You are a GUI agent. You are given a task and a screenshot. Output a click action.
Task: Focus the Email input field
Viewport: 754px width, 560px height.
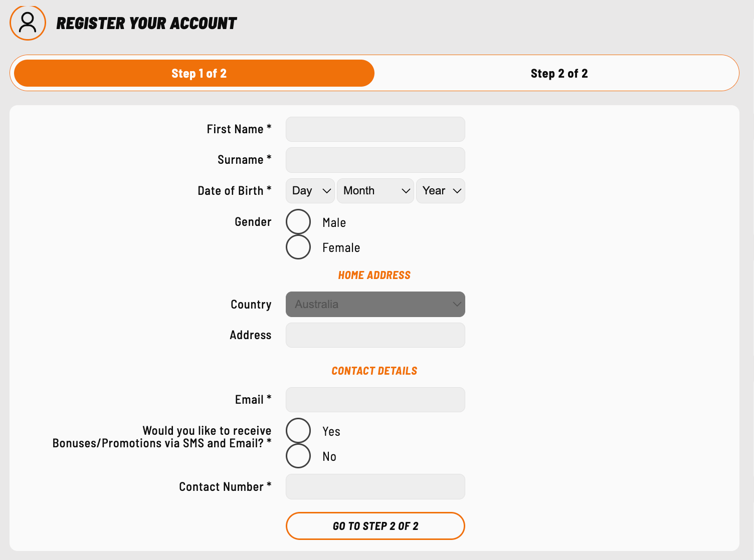click(x=375, y=400)
